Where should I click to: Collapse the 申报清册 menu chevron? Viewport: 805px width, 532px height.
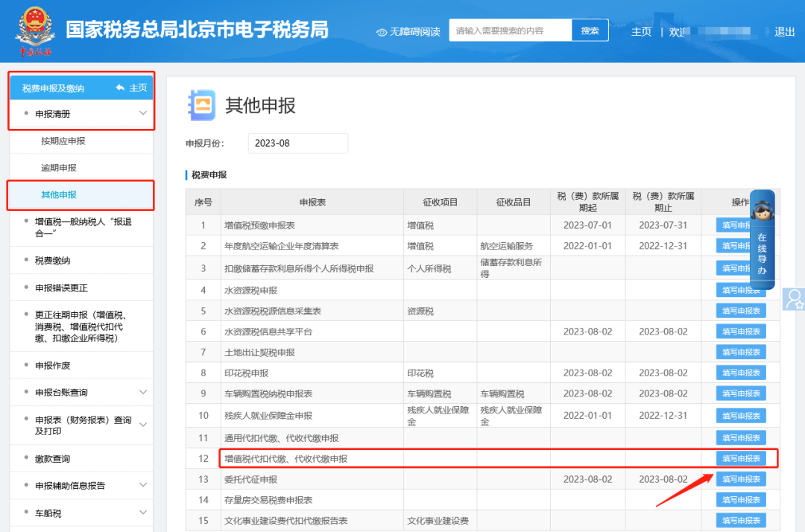[x=143, y=113]
